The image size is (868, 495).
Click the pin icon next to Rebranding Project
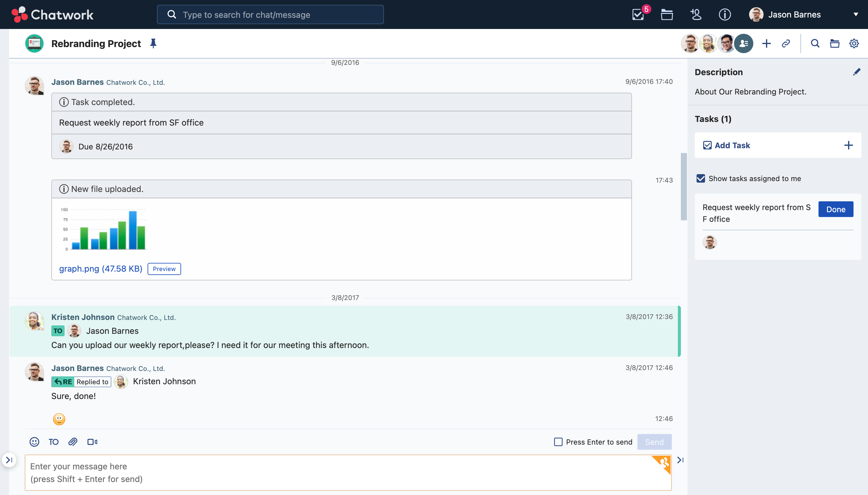(153, 43)
